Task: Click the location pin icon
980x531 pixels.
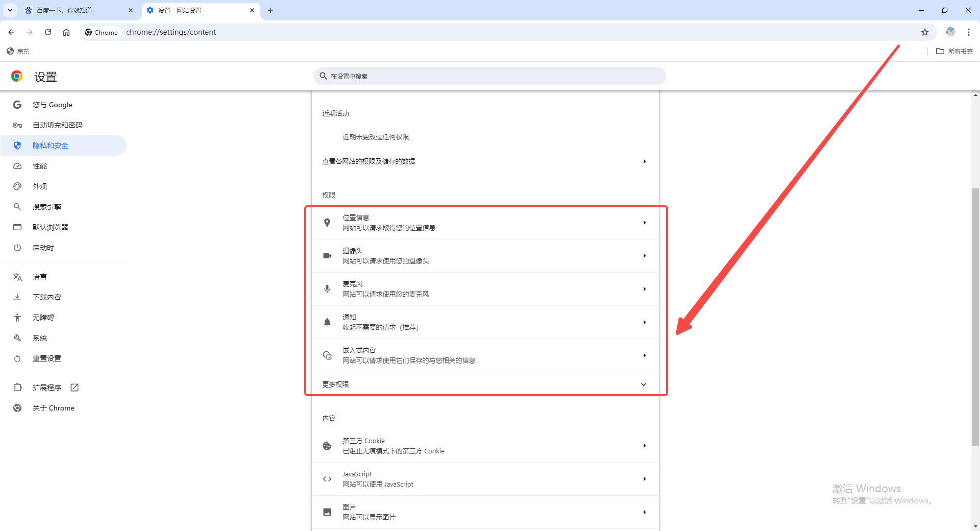Action: point(327,223)
